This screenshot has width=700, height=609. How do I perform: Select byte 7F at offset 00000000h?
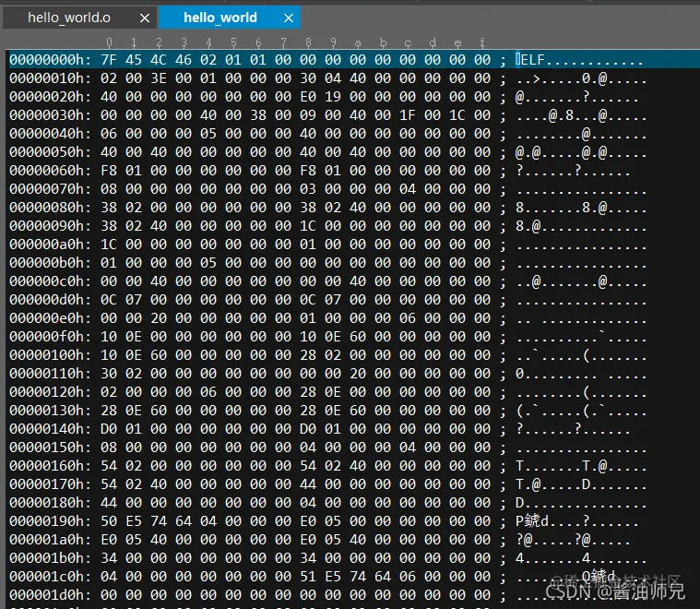pyautogui.click(x=109, y=60)
